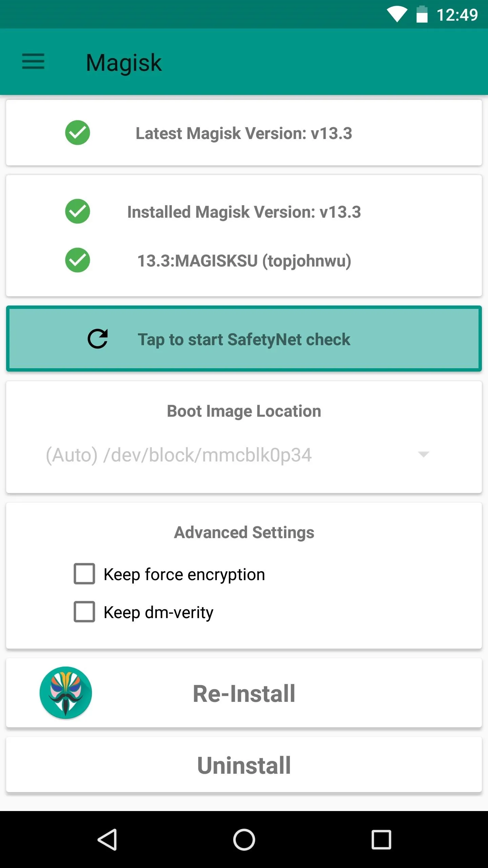This screenshot has height=868, width=488.
Task: Expand the Boot Image Location dropdown arrow
Action: (424, 454)
